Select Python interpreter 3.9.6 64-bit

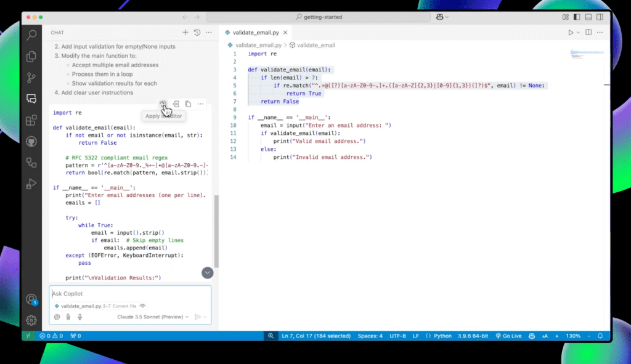pos(473,336)
